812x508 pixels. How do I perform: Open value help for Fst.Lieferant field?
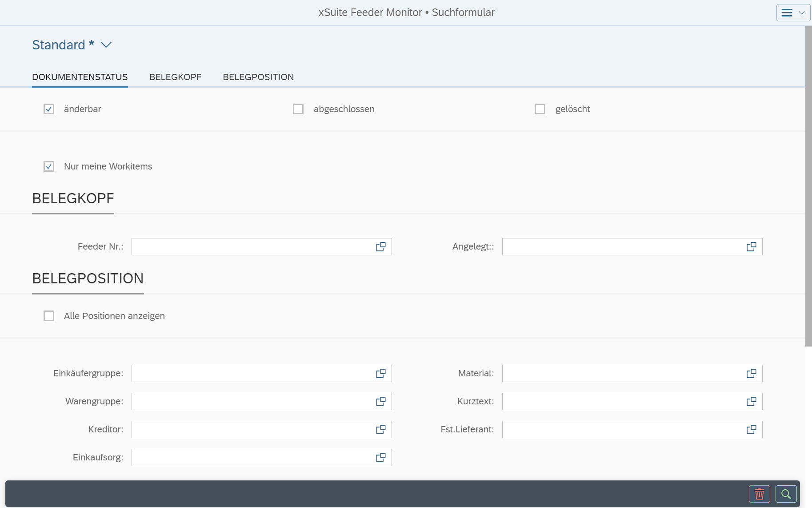point(752,429)
